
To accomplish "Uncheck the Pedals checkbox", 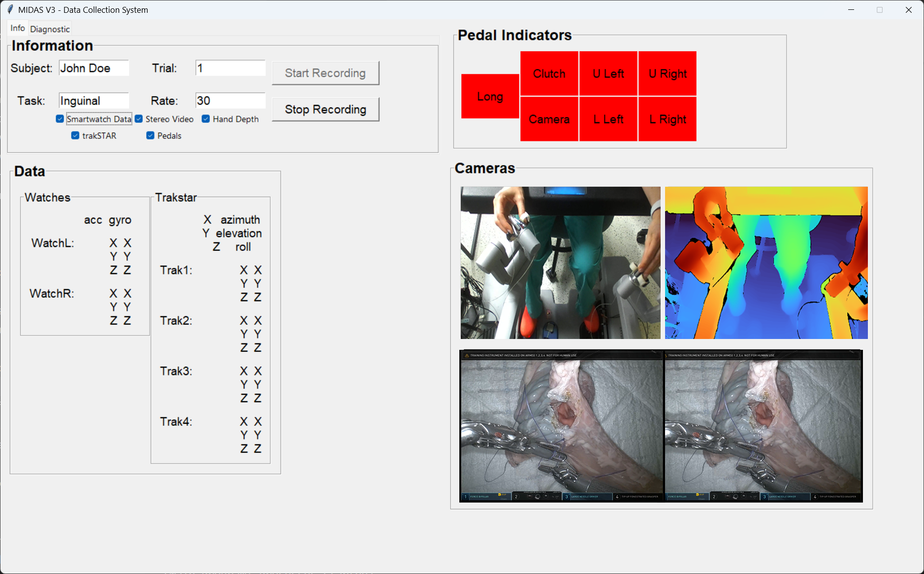I will click(x=151, y=135).
